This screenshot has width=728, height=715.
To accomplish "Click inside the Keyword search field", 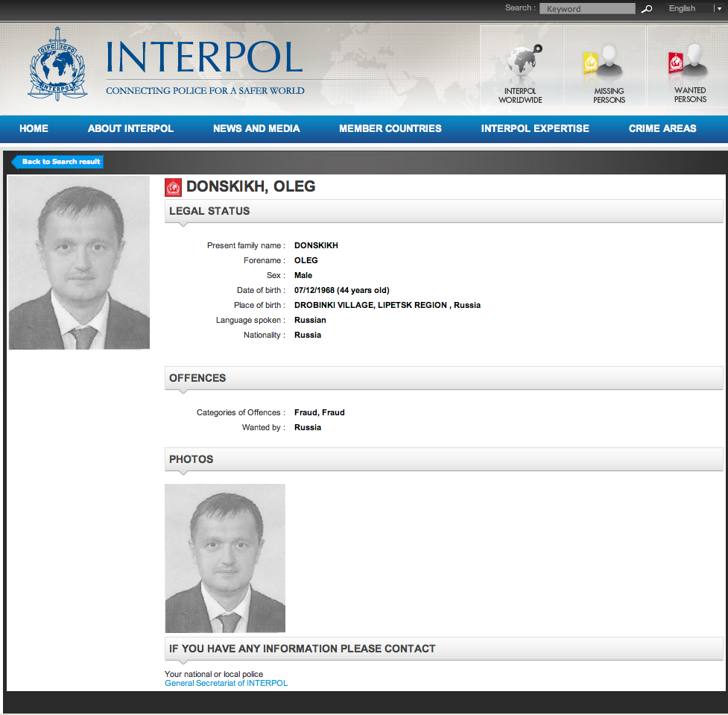I will coord(587,8).
